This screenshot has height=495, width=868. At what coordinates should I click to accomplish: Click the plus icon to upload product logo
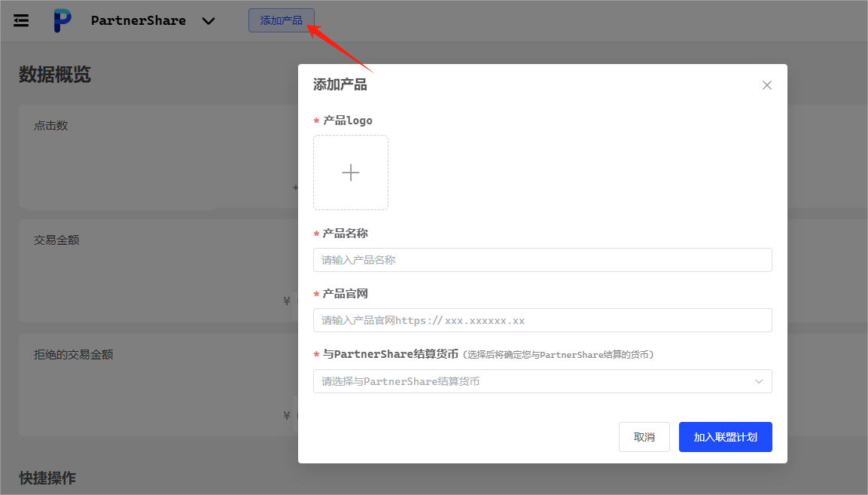tap(351, 172)
